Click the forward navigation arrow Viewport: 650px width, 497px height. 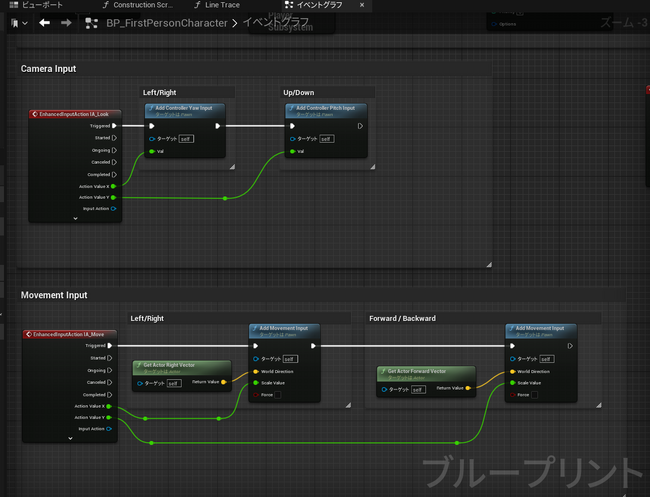click(x=66, y=22)
